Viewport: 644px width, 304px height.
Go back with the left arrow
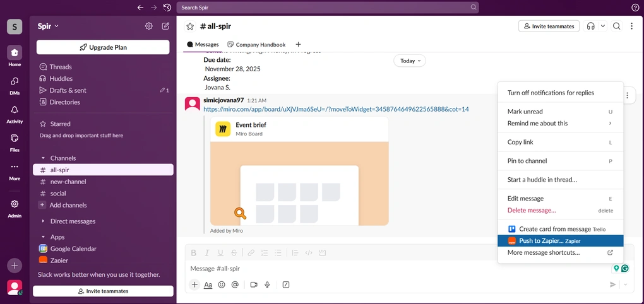click(x=140, y=8)
